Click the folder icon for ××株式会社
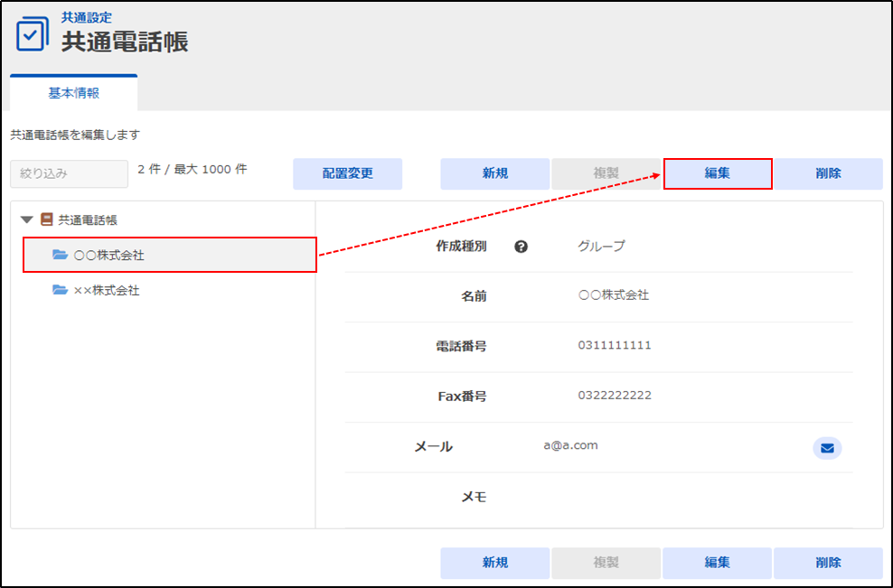This screenshot has height=588, width=893. 61,291
